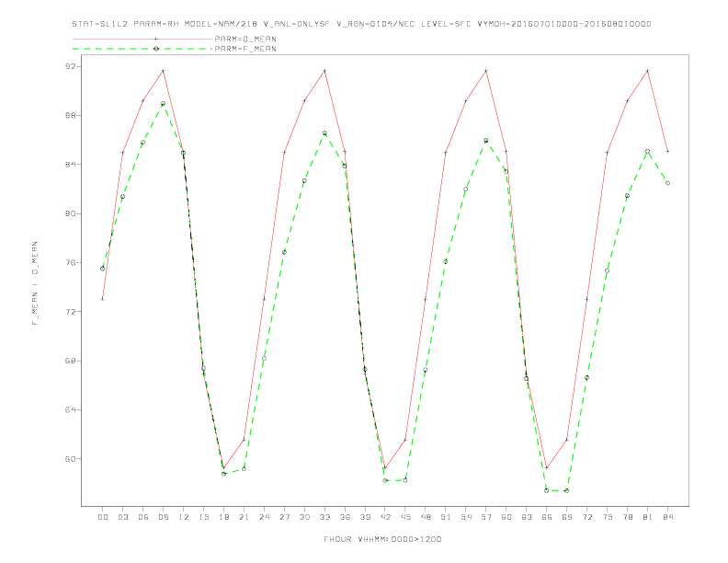Click the y-axis tick label 76
This screenshot has height=563, width=728.
click(x=70, y=262)
